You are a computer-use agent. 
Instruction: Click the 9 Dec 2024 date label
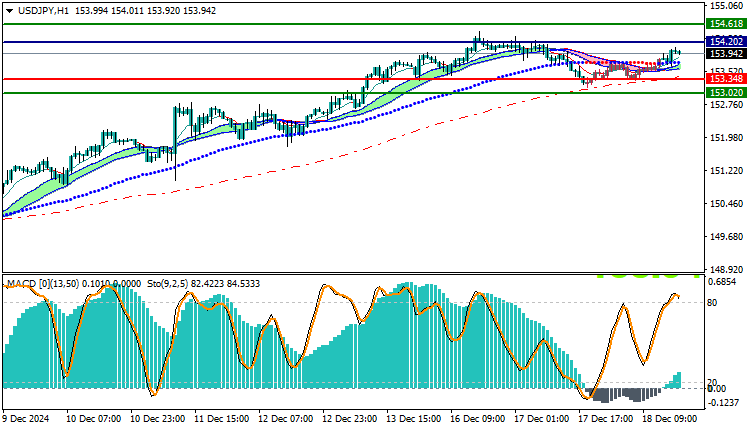[x=26, y=419]
